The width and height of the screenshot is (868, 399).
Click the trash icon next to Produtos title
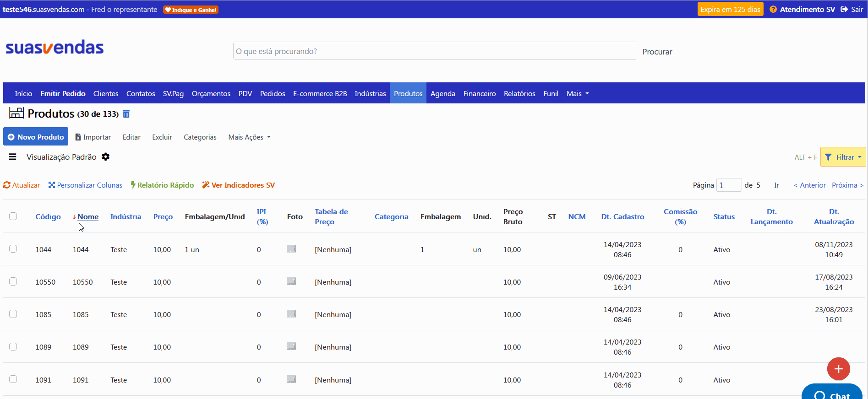click(126, 114)
